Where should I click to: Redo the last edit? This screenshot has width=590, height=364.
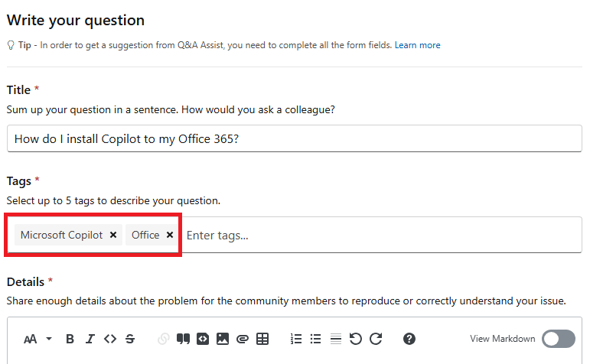pos(375,339)
